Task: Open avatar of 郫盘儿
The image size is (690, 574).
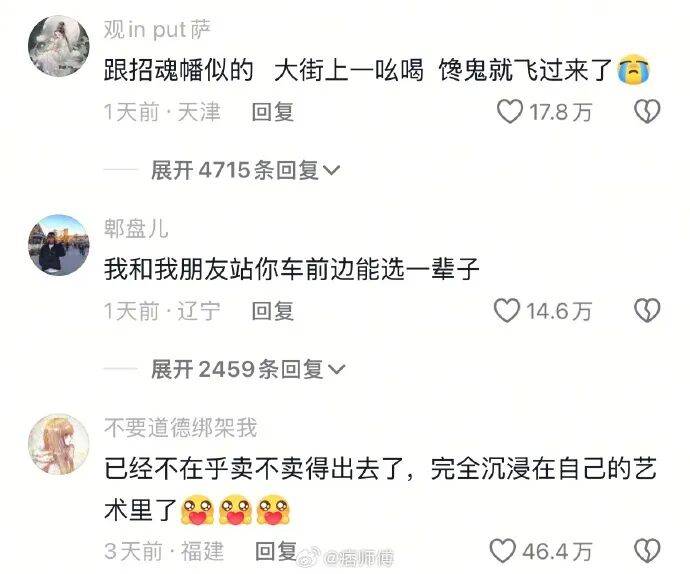Action: 59,245
